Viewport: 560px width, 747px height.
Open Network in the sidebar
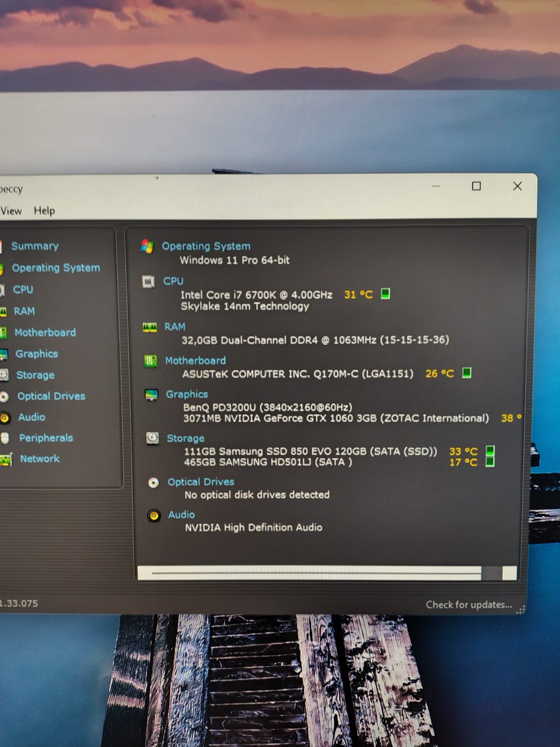tap(40, 459)
